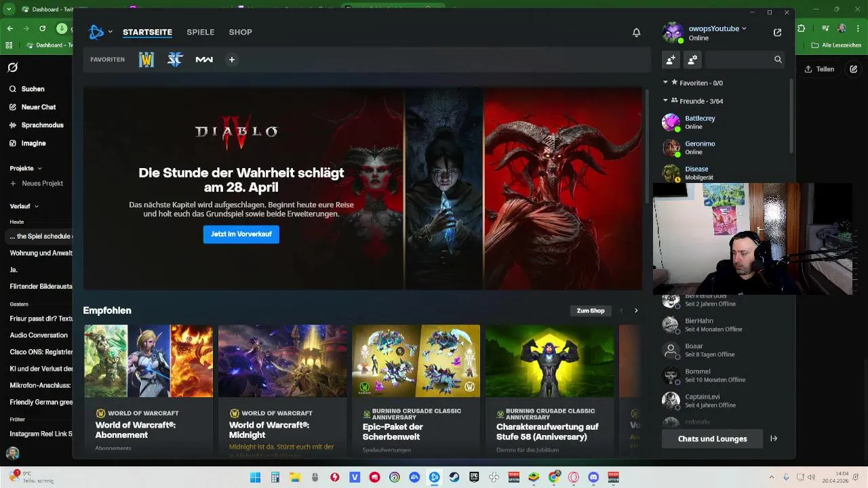Click the friends search magnifier icon
The width and height of the screenshot is (868, 488).
point(778,60)
